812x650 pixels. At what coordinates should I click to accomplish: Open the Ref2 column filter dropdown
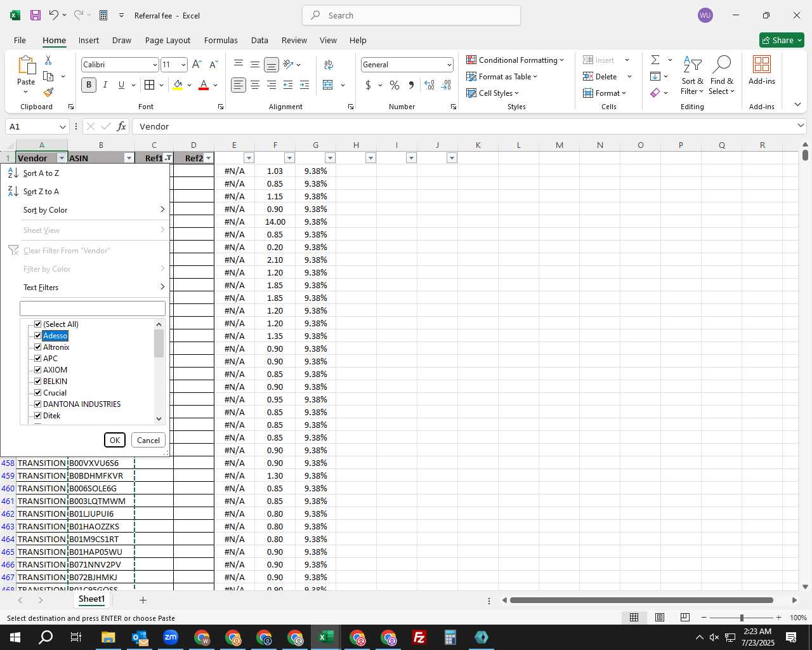pyautogui.click(x=208, y=158)
